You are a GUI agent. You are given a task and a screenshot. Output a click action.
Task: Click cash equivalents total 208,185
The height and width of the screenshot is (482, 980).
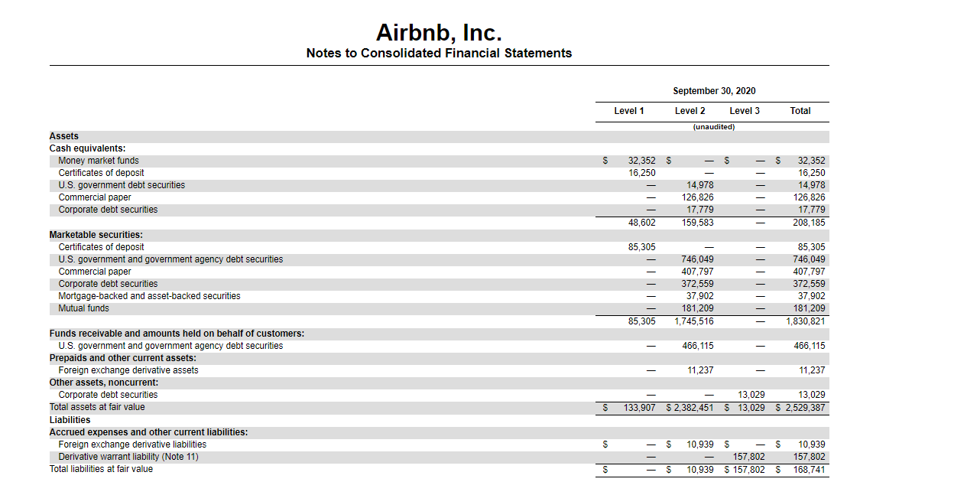pos(809,223)
